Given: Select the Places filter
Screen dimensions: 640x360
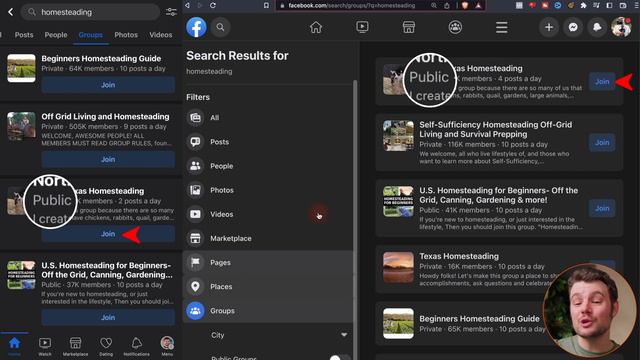Looking at the screenshot, I should [x=267, y=286].
